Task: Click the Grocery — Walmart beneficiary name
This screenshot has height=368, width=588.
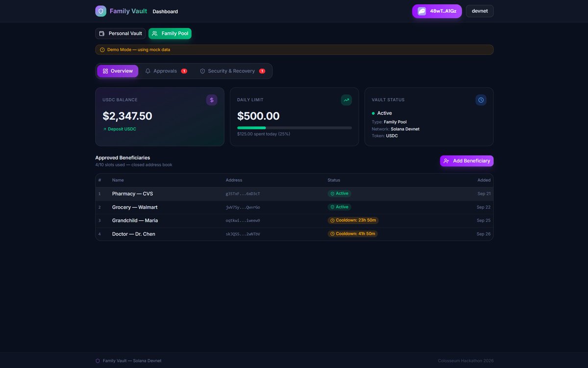Action: pos(135,207)
